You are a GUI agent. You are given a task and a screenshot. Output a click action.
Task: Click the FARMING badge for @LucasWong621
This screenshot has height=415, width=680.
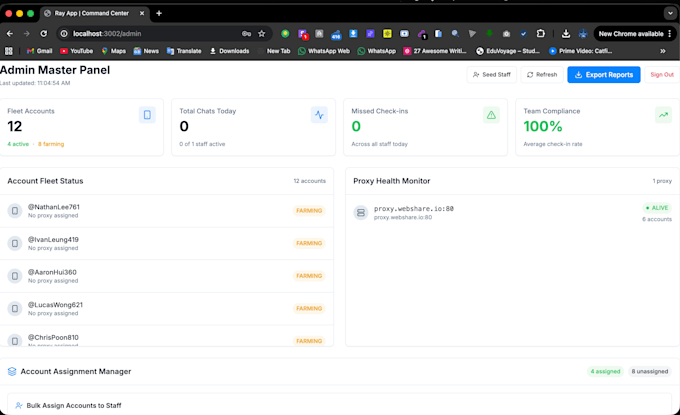pyautogui.click(x=309, y=308)
